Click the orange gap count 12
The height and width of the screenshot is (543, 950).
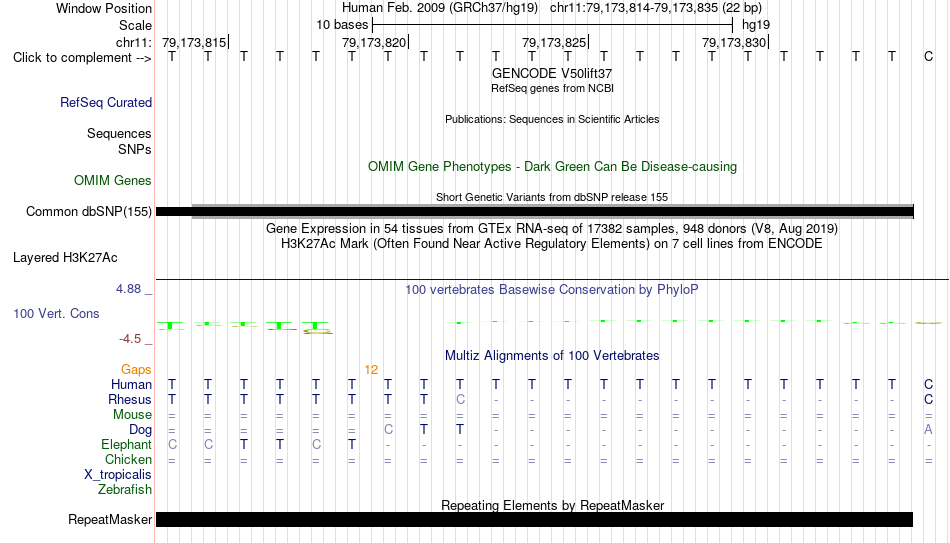371,370
